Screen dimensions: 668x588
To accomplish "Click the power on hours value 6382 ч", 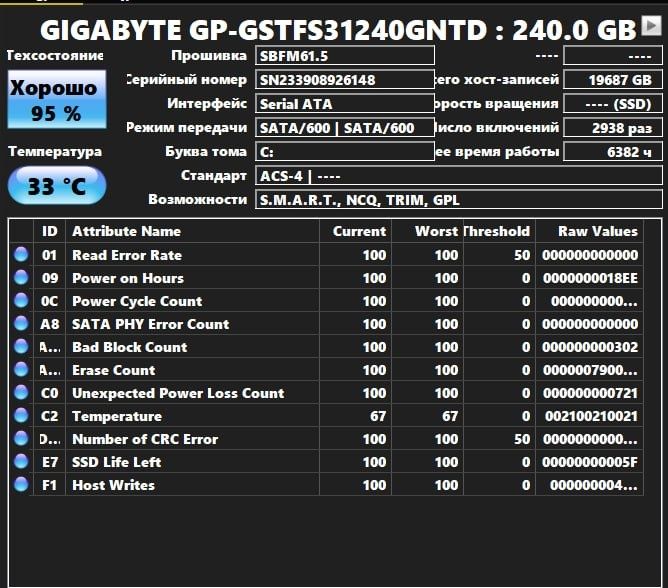I will click(x=613, y=151).
